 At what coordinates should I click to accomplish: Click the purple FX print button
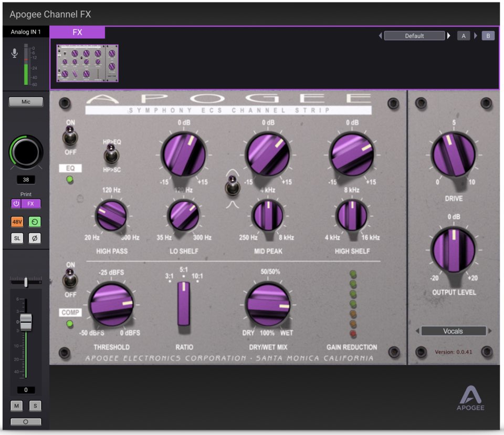pyautogui.click(x=31, y=204)
